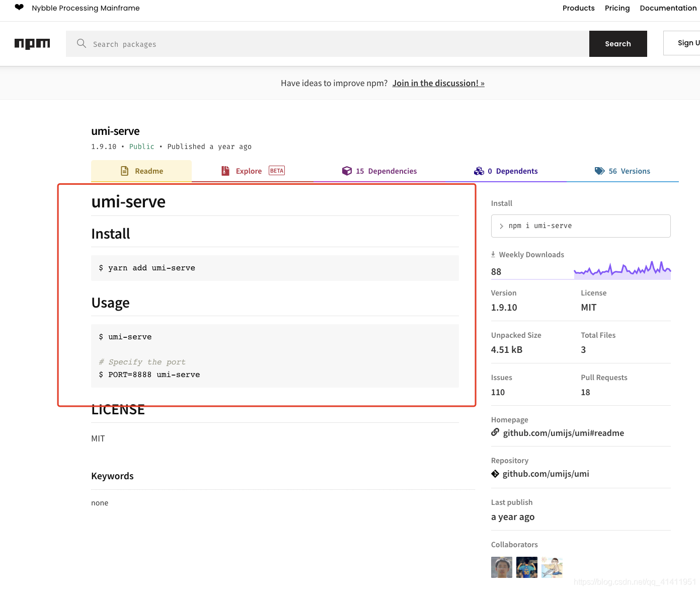Click the Published a year ago text

point(209,146)
